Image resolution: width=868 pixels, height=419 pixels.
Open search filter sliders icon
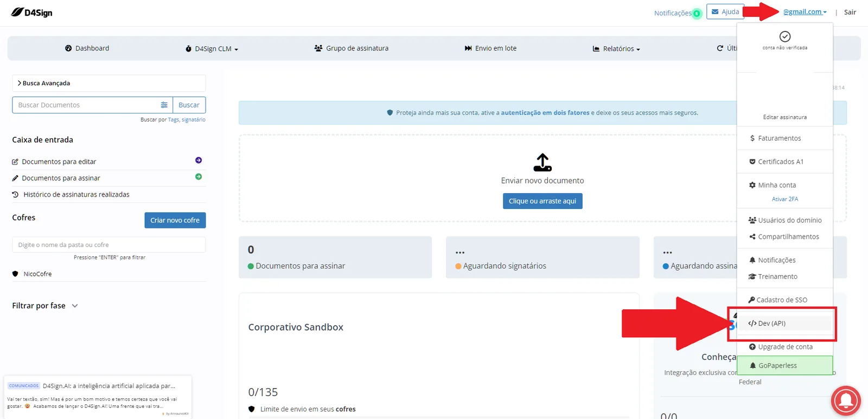click(x=164, y=105)
